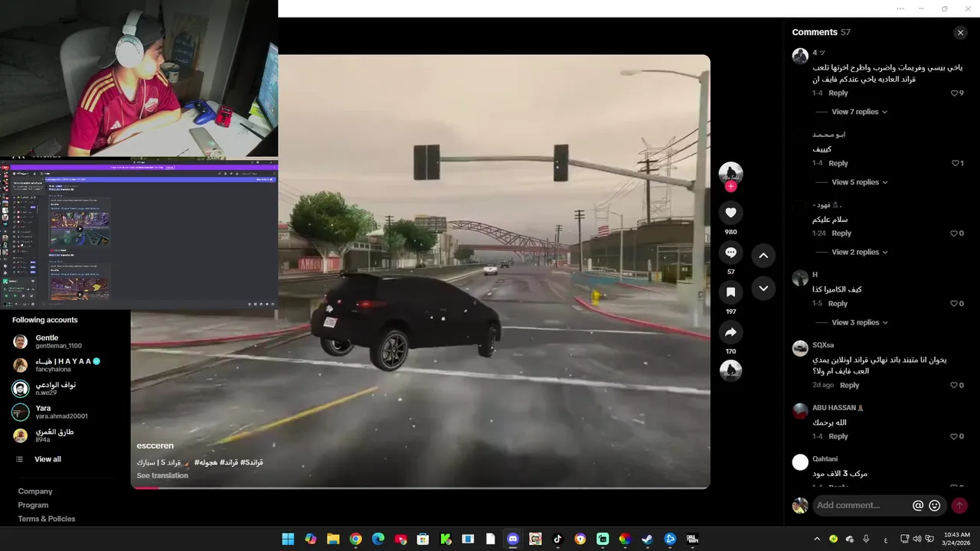The height and width of the screenshot is (551, 980).
Task: View all following accounts
Action: point(47,459)
